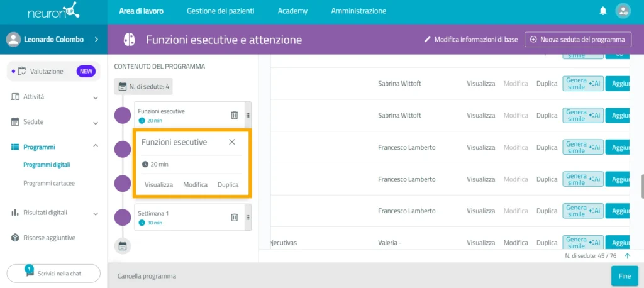Screen dimensions: 644x288
Task: Go to Programmi digitali
Action: [x=47, y=165]
